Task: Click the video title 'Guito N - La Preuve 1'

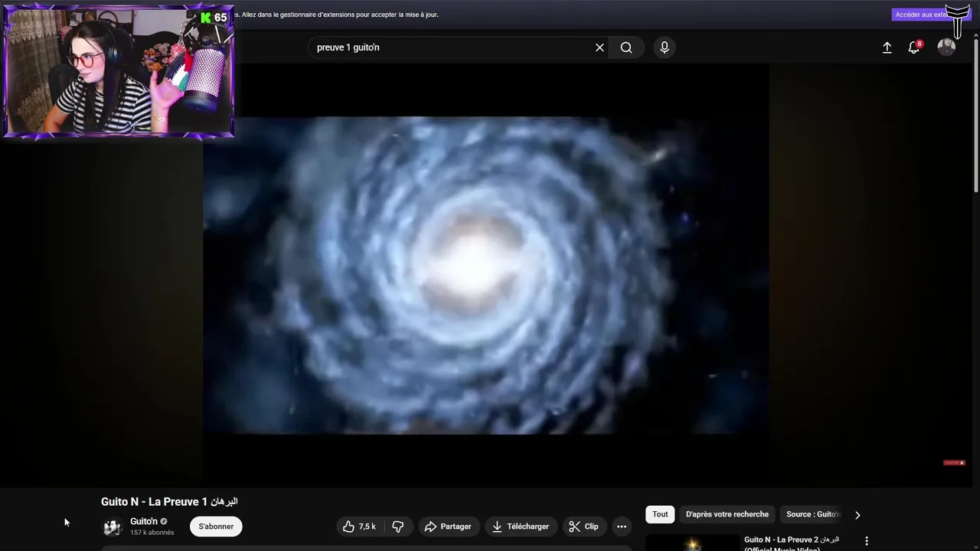Action: pyautogui.click(x=169, y=502)
